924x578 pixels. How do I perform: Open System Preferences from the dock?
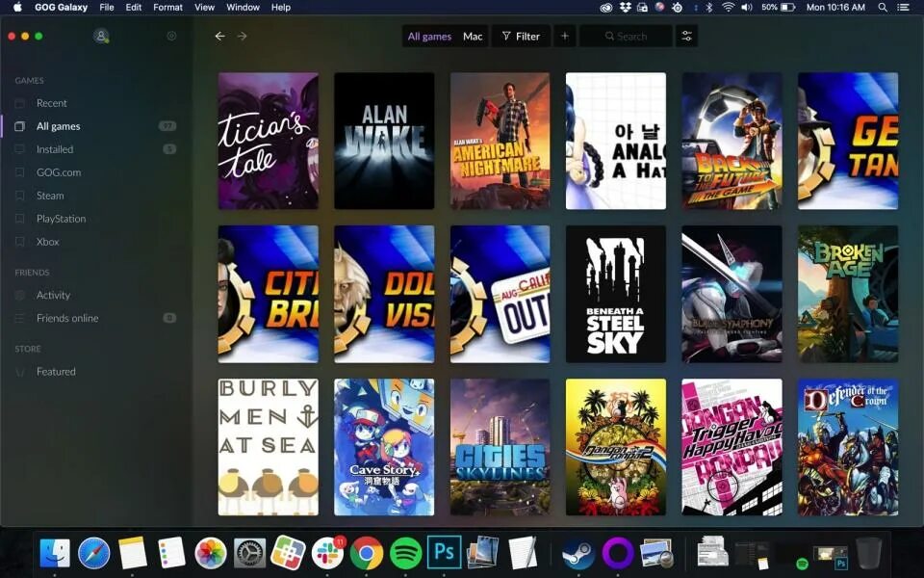250,553
